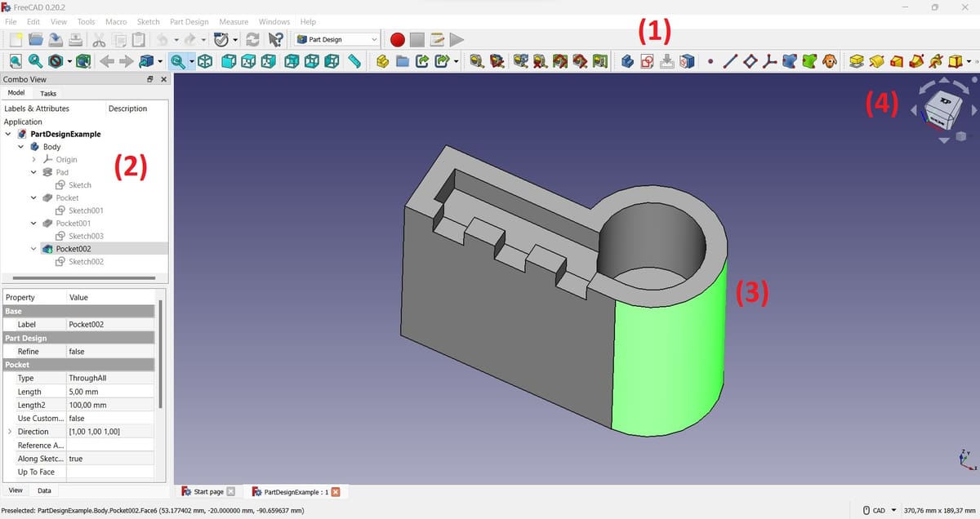Create a new document with the toolbar icon

click(16, 39)
